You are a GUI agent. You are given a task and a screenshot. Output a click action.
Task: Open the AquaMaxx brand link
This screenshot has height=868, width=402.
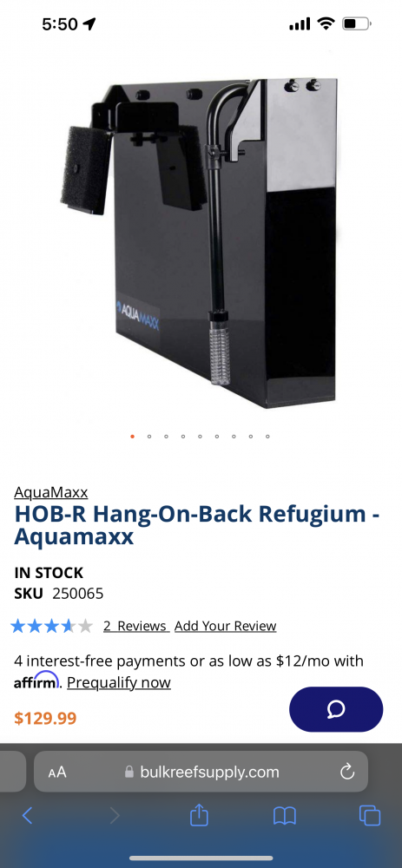(x=51, y=491)
